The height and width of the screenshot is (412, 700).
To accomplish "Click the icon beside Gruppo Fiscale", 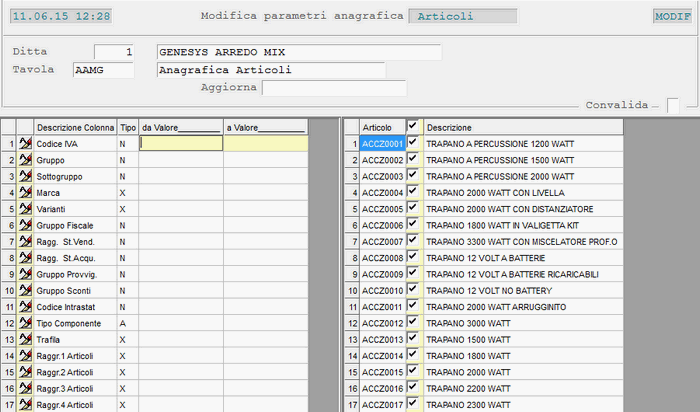I will (x=26, y=225).
